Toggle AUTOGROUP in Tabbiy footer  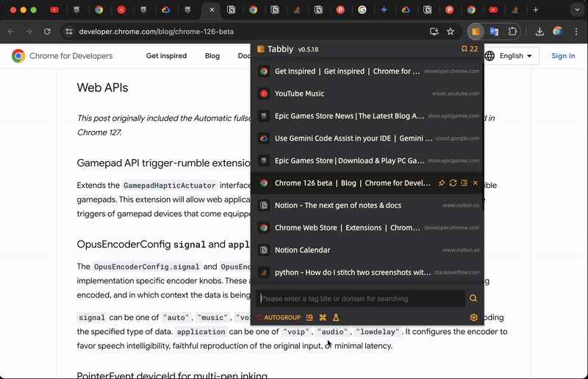click(x=279, y=317)
